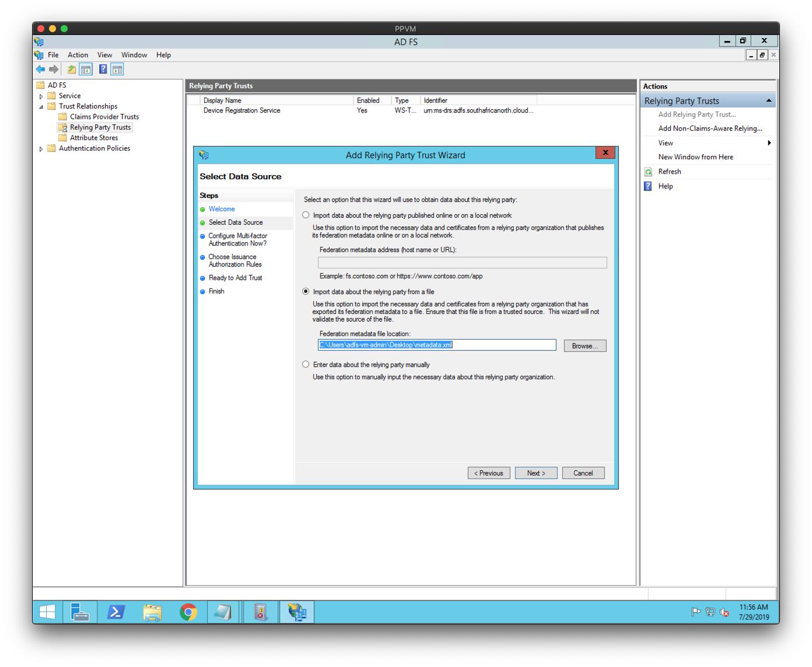
Task: Click the network icon in the system tray
Action: 710,612
